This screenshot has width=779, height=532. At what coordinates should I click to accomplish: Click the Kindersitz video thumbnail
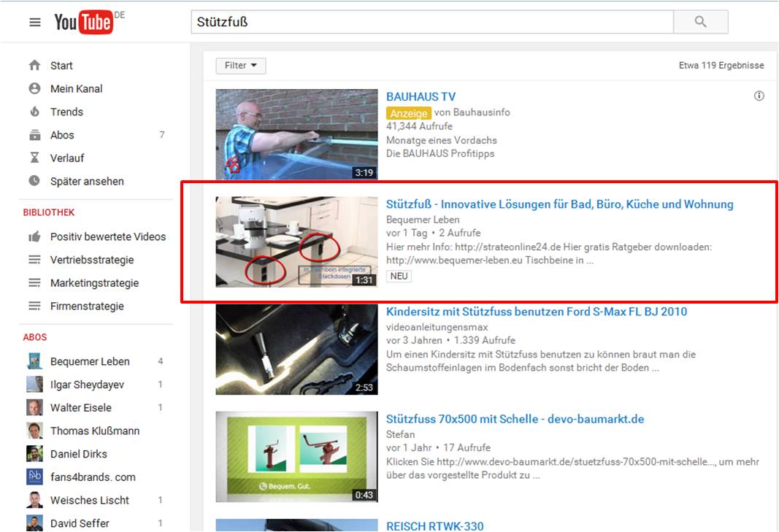296,350
